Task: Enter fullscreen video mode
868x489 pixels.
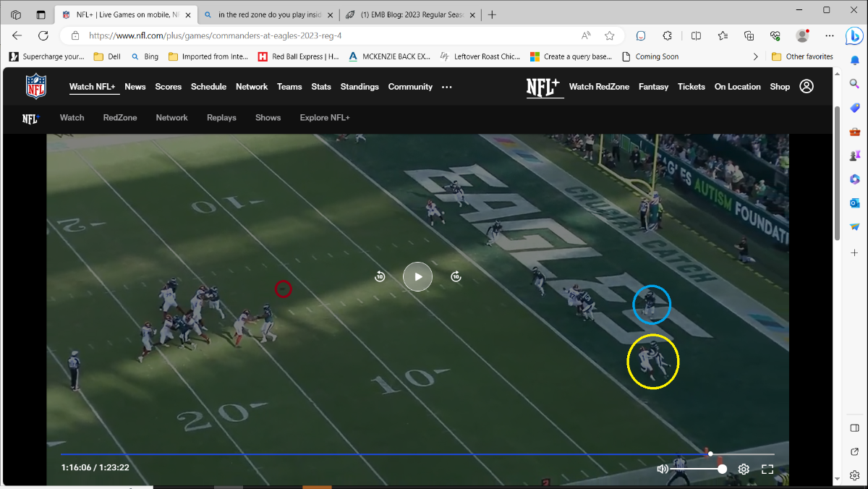Action: coord(767,469)
